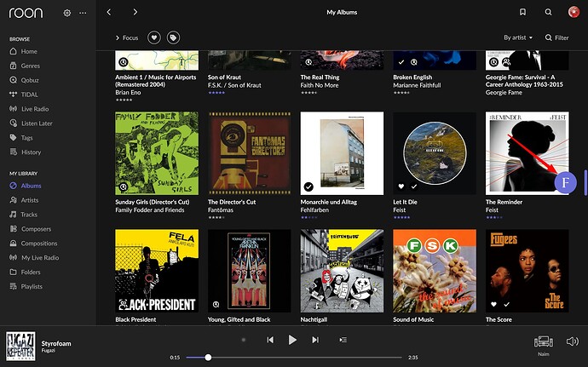Open The Director's Cut album cover
The image size is (588, 367).
click(250, 153)
